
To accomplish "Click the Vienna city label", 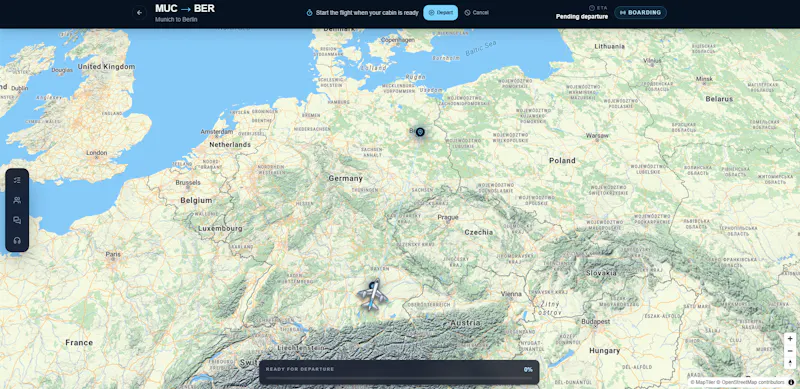I will point(511,294).
